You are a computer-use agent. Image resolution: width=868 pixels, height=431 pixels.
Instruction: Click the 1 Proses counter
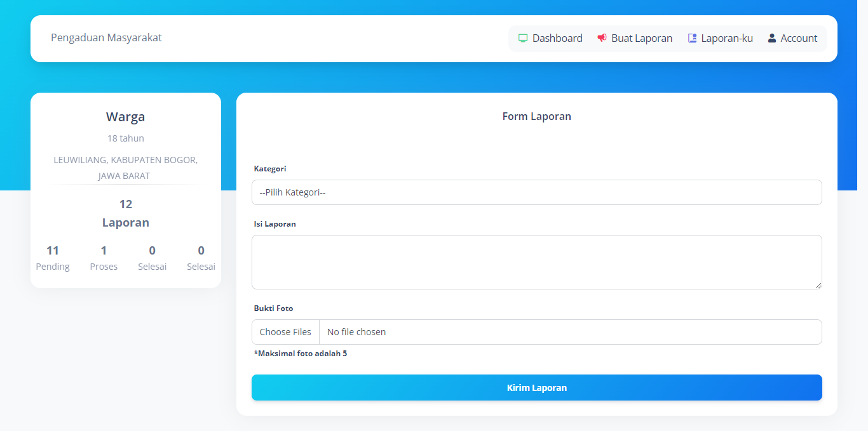pyautogui.click(x=104, y=258)
